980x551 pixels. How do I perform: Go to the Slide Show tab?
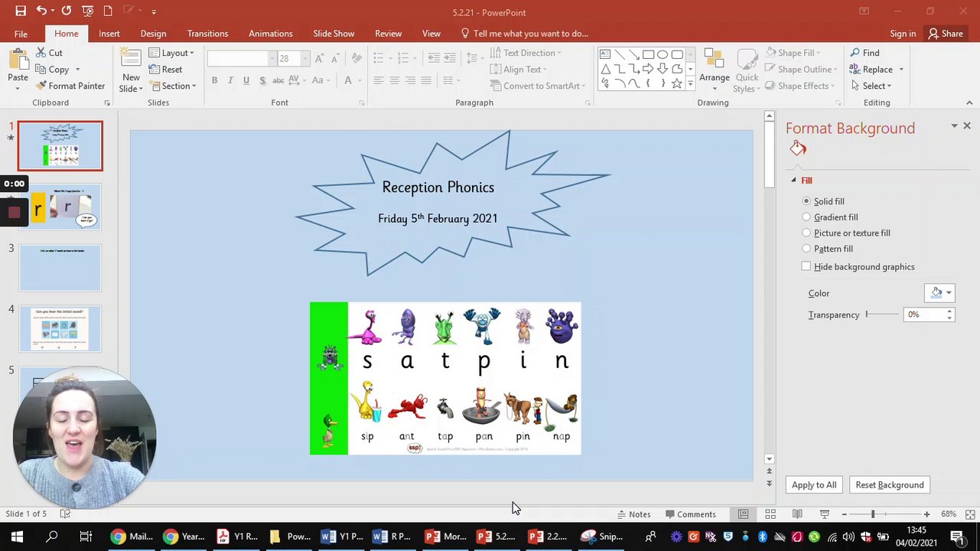[x=334, y=34]
